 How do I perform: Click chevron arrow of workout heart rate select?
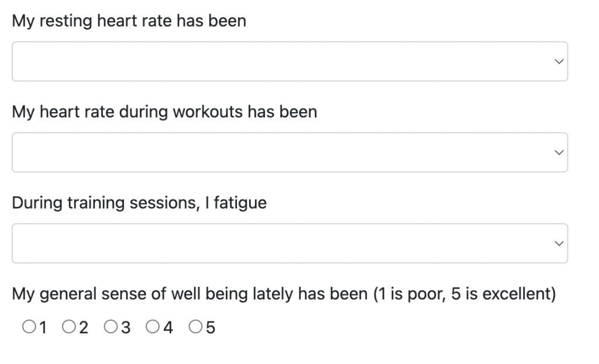tap(559, 152)
